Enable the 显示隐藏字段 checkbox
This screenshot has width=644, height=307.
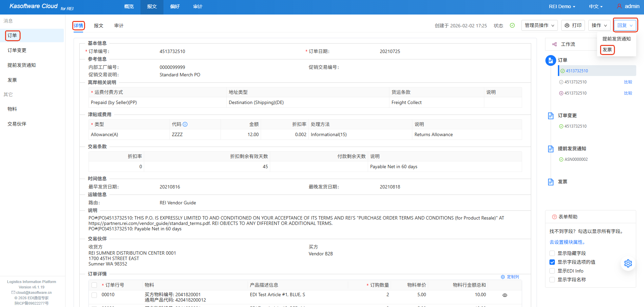pos(552,253)
